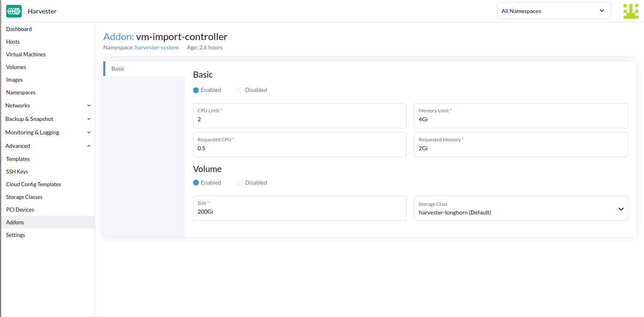Go to Virtual Machines page
The image size is (644, 317).
tap(26, 54)
